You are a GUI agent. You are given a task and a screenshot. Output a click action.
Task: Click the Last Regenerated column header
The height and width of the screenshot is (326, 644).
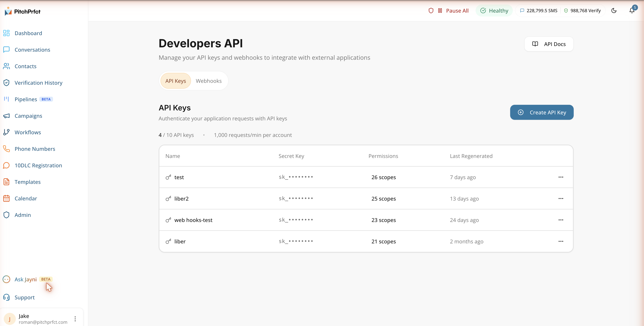(x=471, y=156)
